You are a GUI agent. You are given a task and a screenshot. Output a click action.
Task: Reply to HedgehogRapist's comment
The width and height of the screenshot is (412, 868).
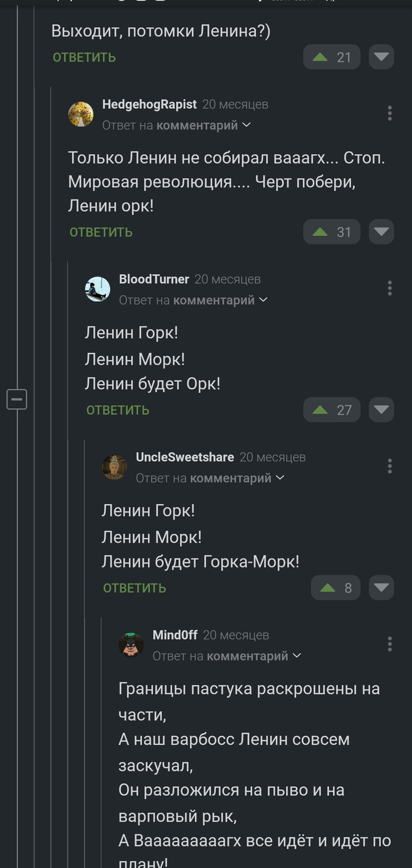click(101, 232)
